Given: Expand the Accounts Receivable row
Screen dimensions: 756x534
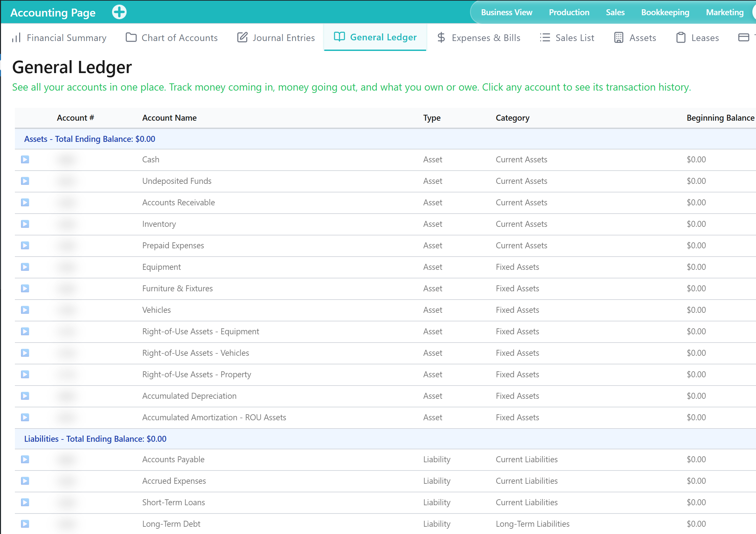Looking at the screenshot, I should tap(25, 203).
